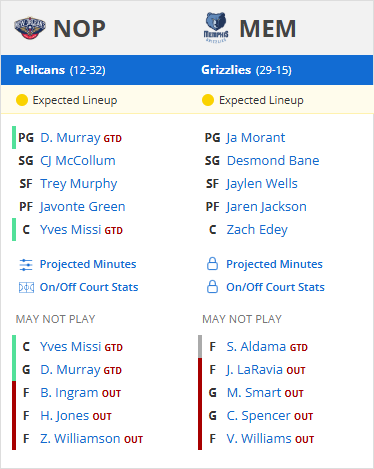374x469 pixels.
Task: Click Pelicans (12-32) in the blue bar
Action: (60, 70)
